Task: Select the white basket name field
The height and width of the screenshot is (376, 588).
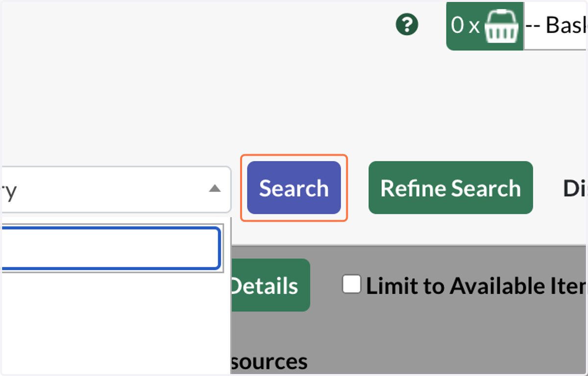Action: click(555, 25)
